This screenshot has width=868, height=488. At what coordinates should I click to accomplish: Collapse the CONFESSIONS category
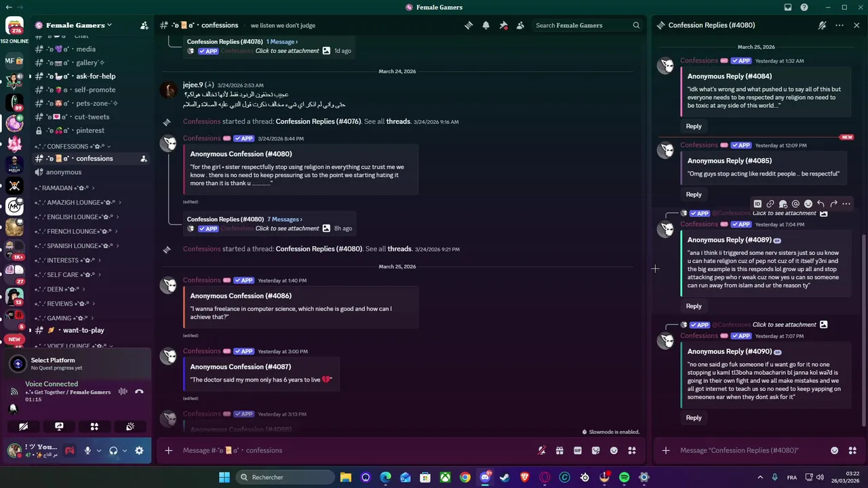point(73,146)
